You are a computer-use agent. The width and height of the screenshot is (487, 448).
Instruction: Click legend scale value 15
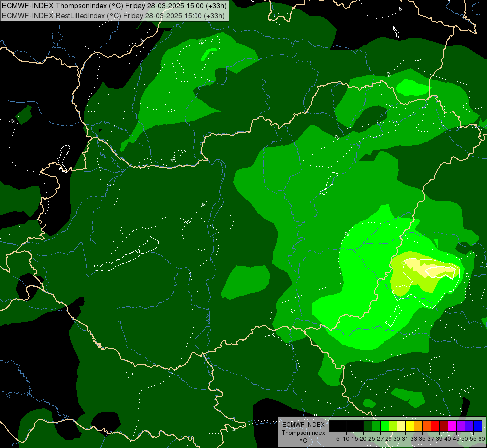tap(355, 439)
